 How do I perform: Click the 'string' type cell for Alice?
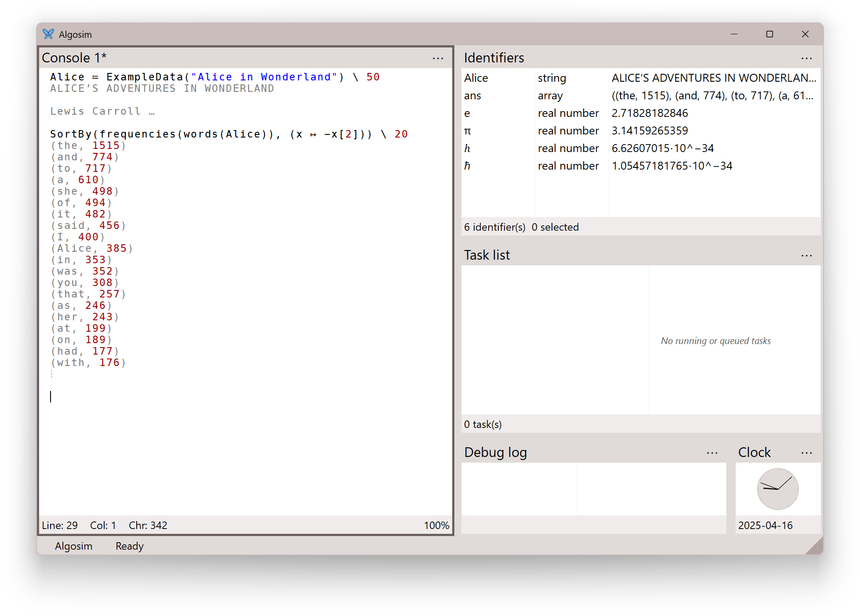click(x=552, y=78)
